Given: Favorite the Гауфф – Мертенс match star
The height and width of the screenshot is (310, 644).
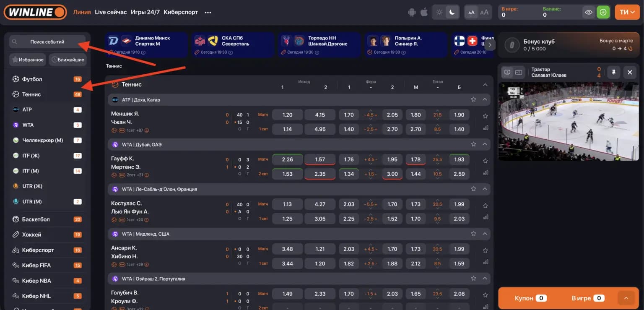Looking at the screenshot, I should coord(486,161).
